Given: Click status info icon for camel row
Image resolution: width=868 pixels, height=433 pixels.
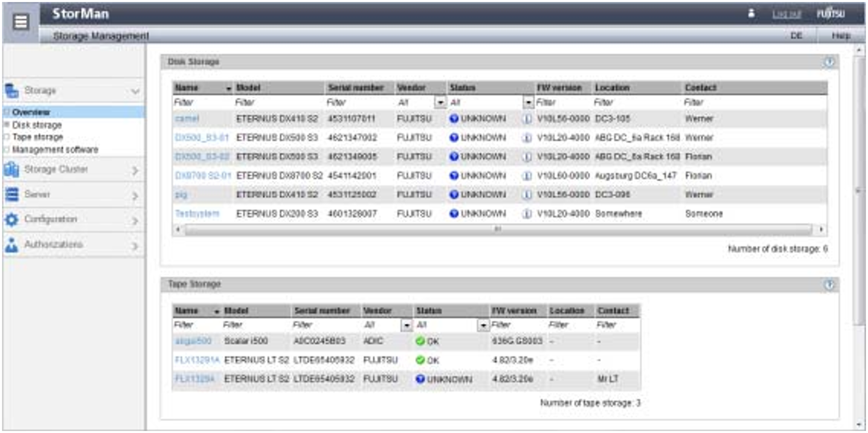Looking at the screenshot, I should pyautogui.click(x=527, y=119).
